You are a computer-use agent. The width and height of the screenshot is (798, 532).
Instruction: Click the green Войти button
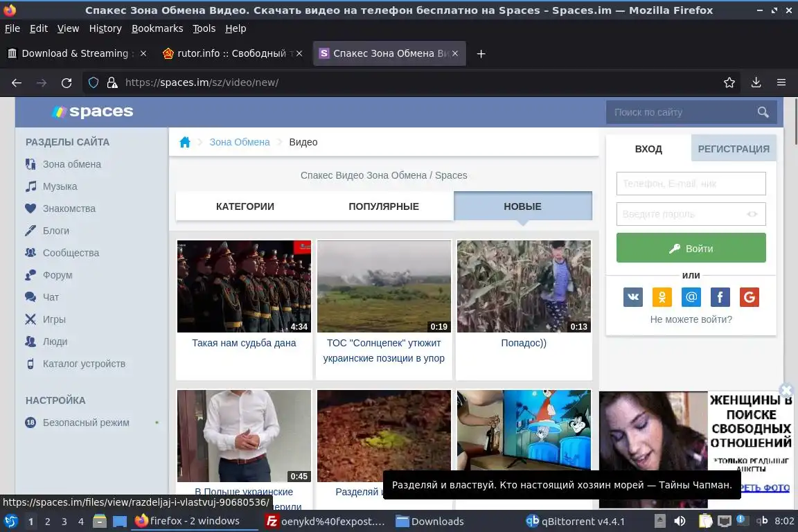click(x=691, y=248)
